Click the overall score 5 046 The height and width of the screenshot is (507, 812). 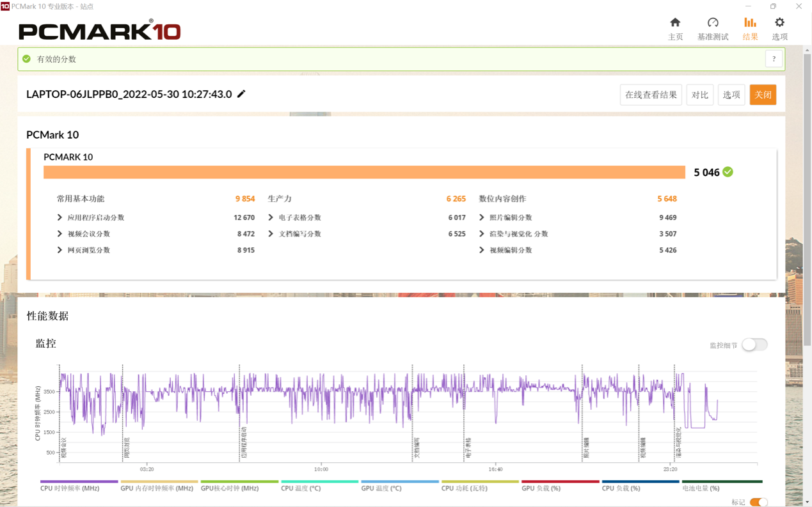pyautogui.click(x=706, y=173)
